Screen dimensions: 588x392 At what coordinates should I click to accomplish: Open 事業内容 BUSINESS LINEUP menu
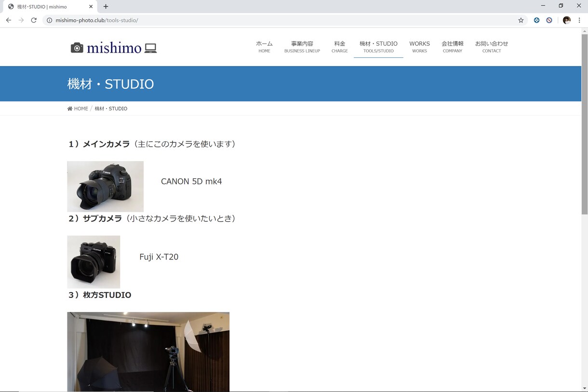[302, 47]
